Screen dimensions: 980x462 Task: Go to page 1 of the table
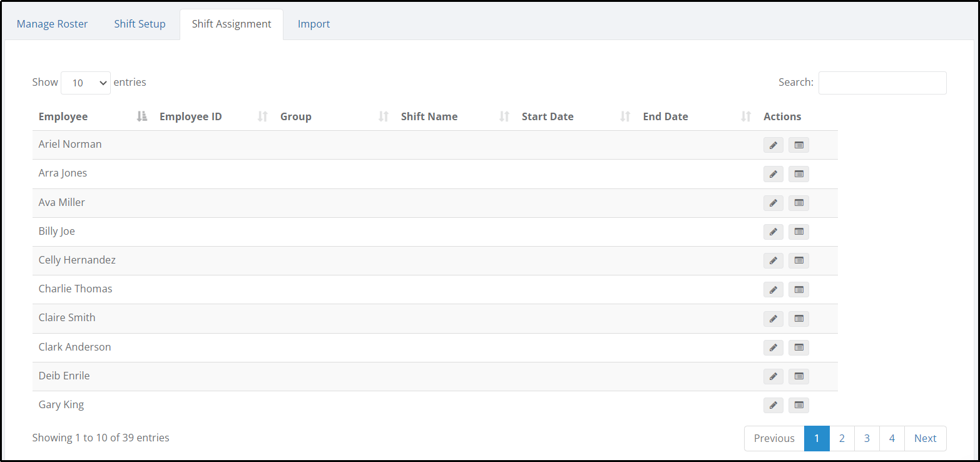(x=817, y=438)
